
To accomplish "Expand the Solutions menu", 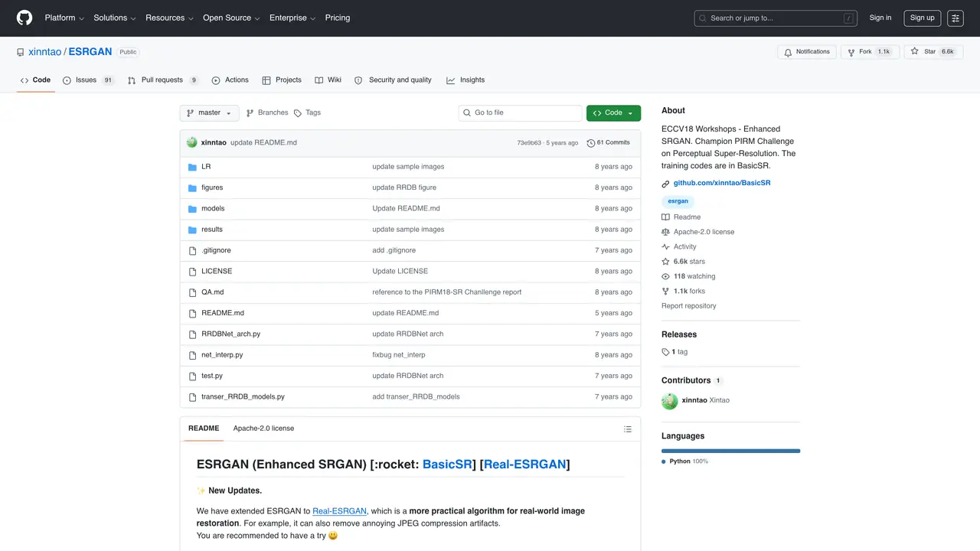I will tap(115, 18).
